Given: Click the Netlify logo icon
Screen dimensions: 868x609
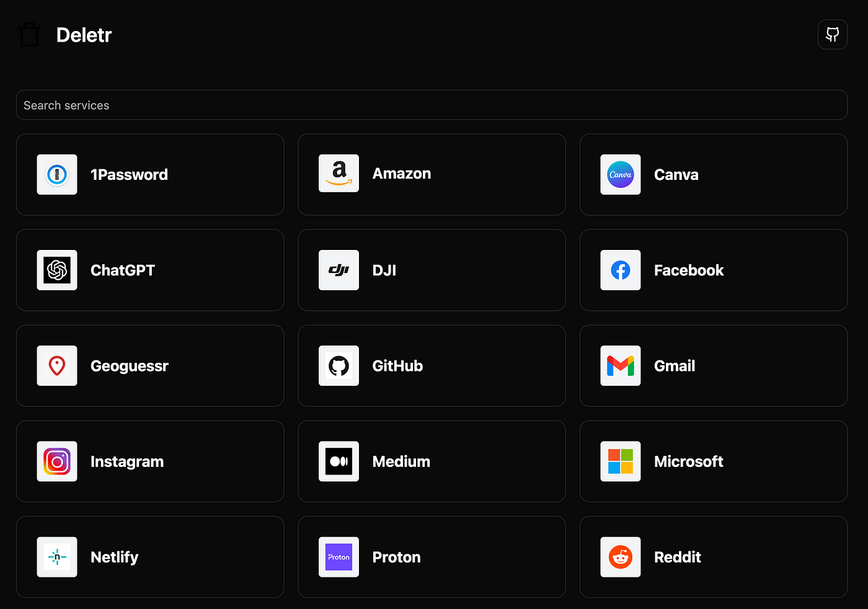Looking at the screenshot, I should tap(57, 556).
